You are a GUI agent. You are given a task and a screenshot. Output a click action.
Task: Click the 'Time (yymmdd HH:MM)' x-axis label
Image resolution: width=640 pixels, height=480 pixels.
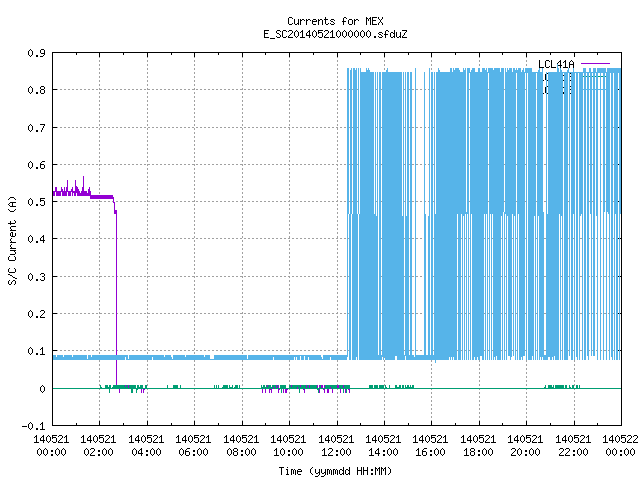335,471
